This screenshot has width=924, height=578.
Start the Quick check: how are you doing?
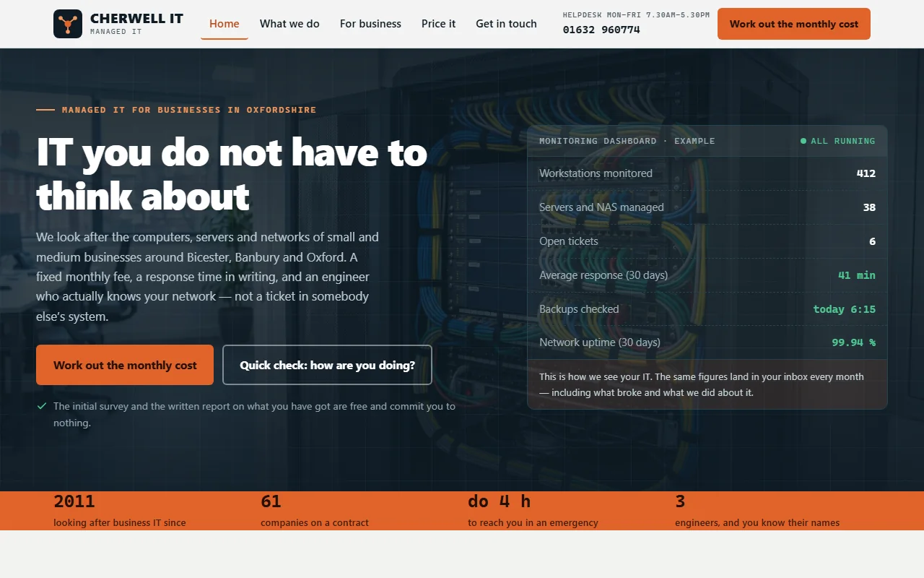tap(327, 365)
